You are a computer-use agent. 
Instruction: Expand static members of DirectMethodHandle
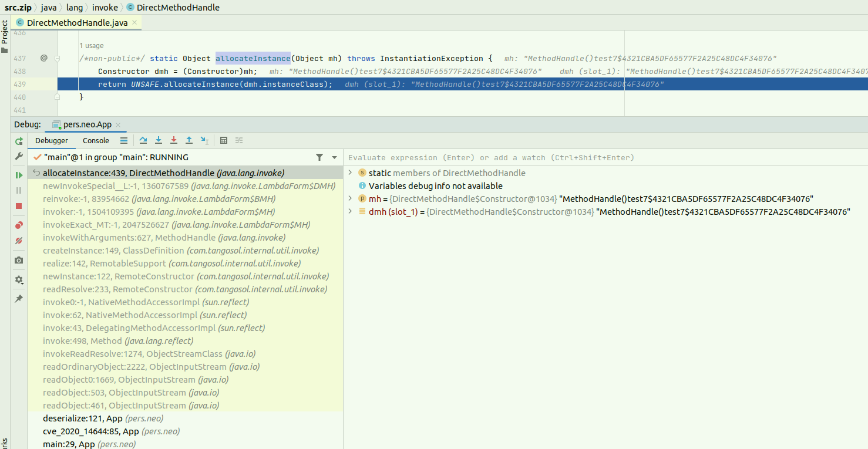351,173
